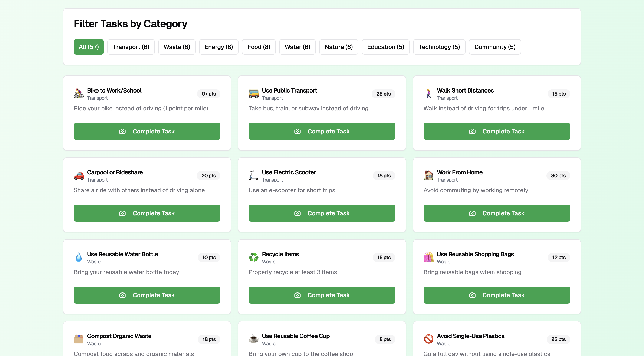Click the electric scooter icon
This screenshot has height=356, width=644.
click(253, 176)
